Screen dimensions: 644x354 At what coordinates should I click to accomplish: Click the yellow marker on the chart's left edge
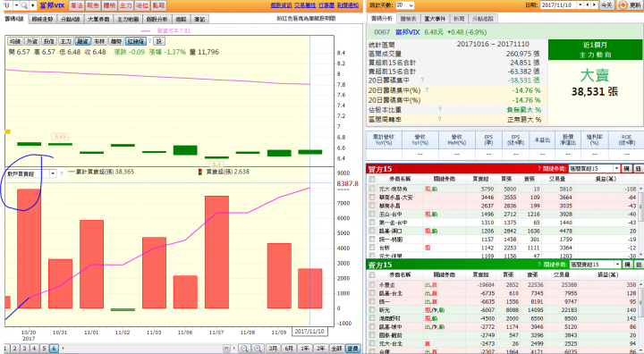click(7, 131)
